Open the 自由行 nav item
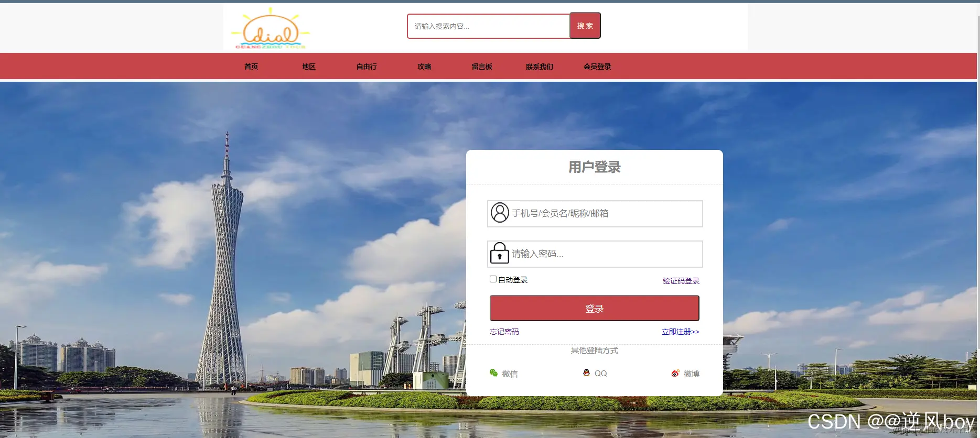 pos(367,67)
